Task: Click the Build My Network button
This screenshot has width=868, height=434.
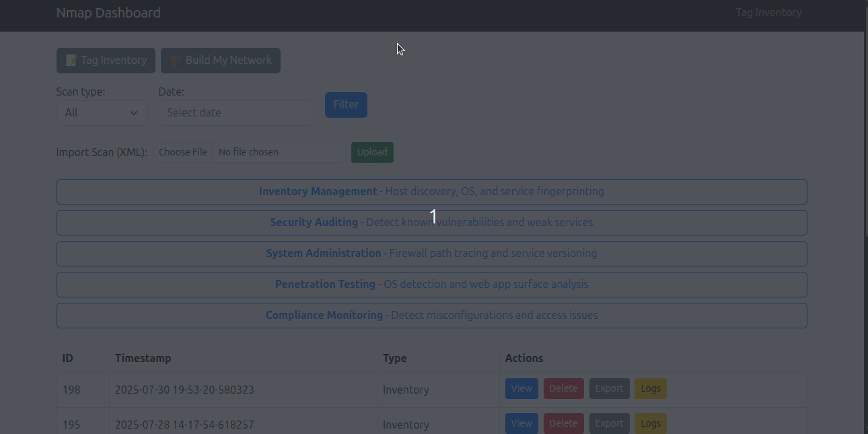Action: pos(221,61)
